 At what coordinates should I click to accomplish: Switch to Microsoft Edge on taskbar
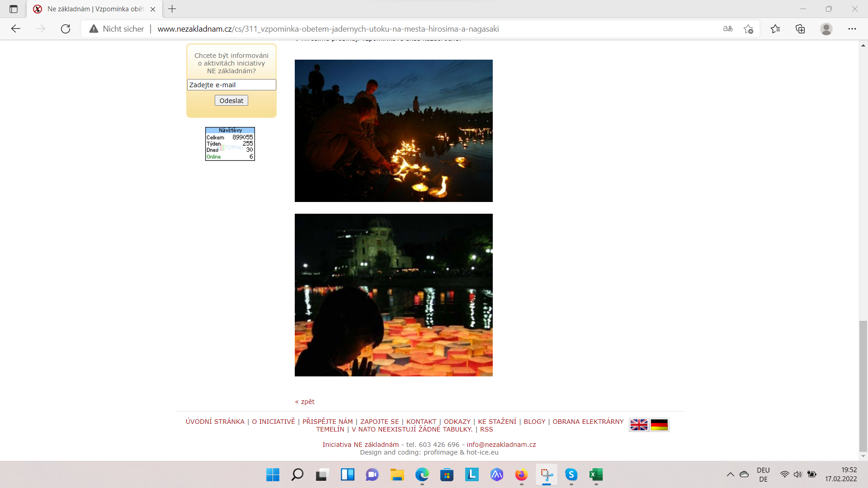coord(422,474)
